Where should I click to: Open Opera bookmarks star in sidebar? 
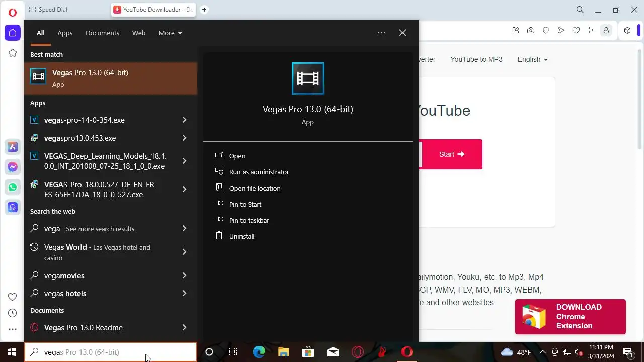point(13,53)
